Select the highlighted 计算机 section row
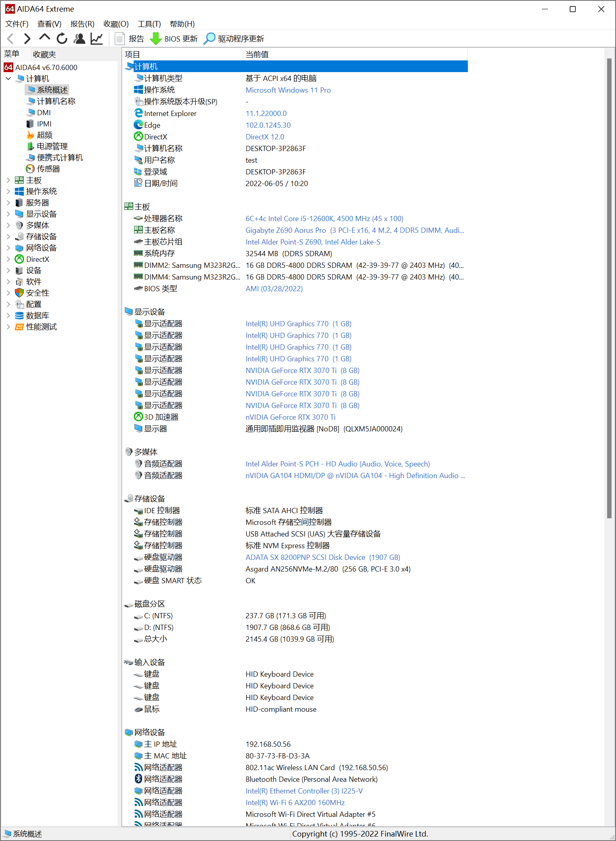The width and height of the screenshot is (616, 841). pyautogui.click(x=296, y=66)
